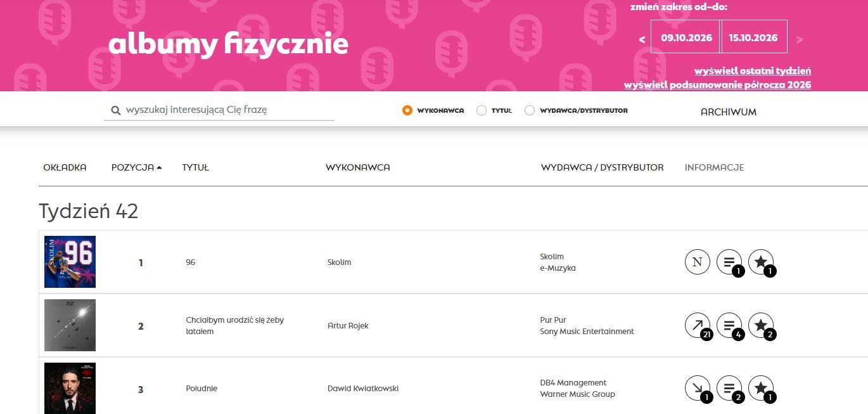Click the 'N' new-entry icon for album 96
The height and width of the screenshot is (414, 868).
click(x=698, y=262)
